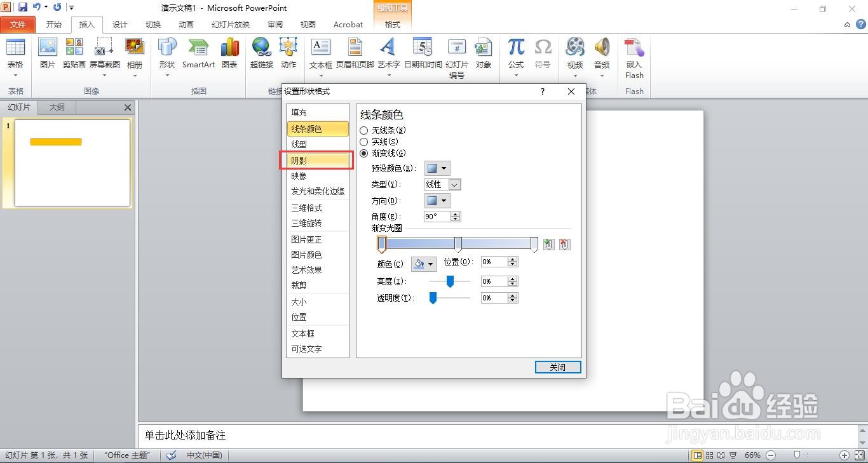Open the customize quick access toolbar dropdown
Image resolution: width=868 pixels, height=463 pixels.
pos(71,8)
